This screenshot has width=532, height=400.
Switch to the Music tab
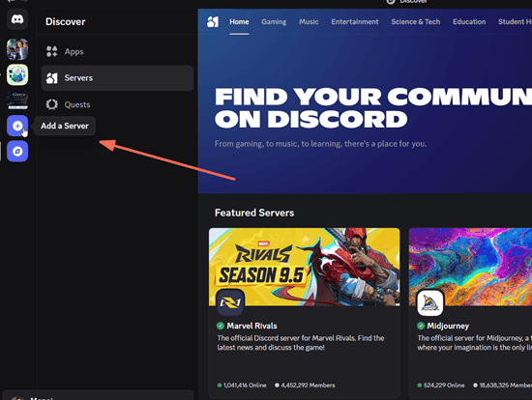309,21
